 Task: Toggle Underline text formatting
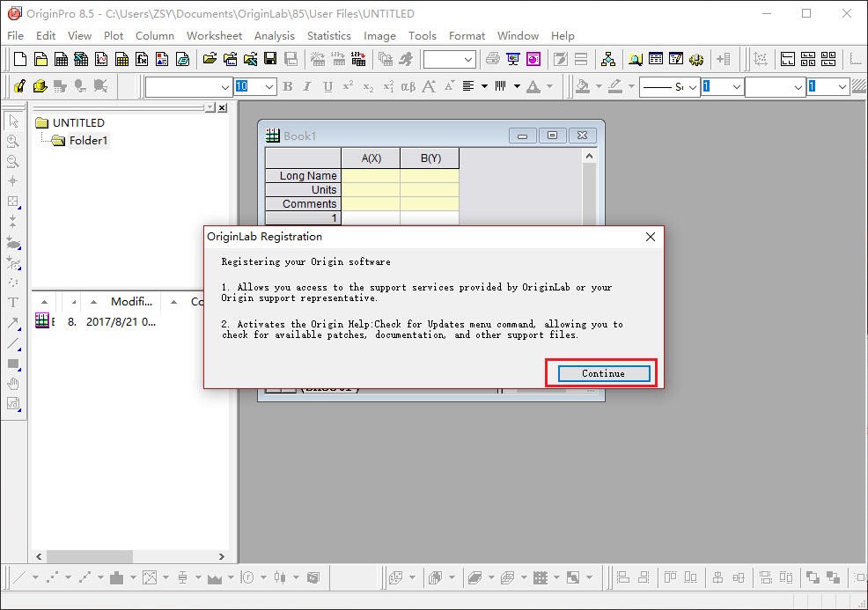pyautogui.click(x=327, y=86)
